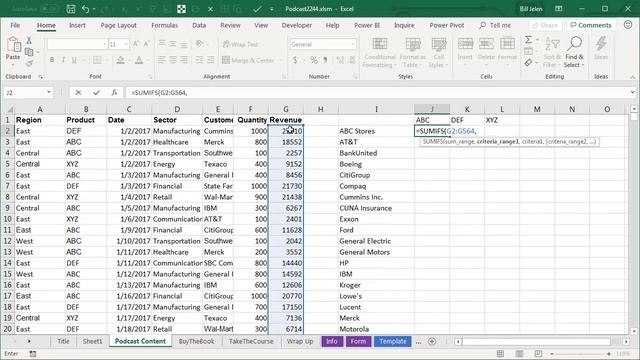Click the Undo arrow in title bar

tap(85, 9)
